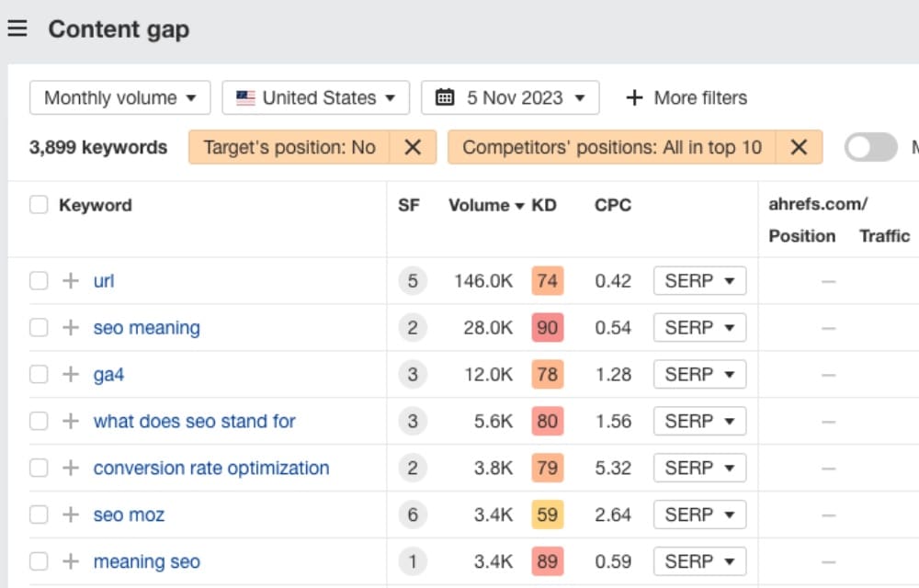Switch on the toggle right of the filters
This screenshot has height=588, width=919.
(871, 147)
